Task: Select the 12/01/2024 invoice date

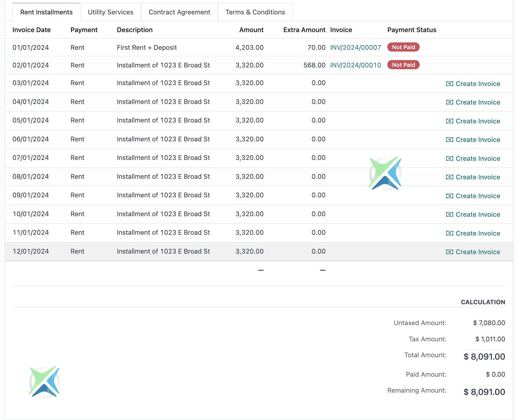Action: 31,251
